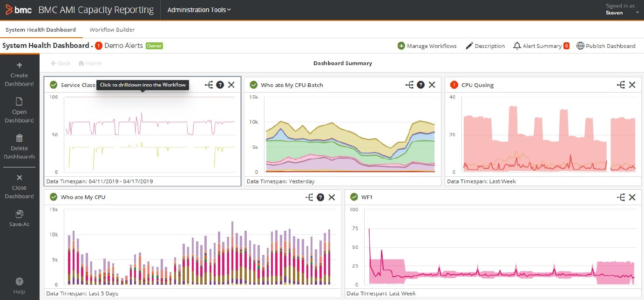Go to Home in dashboard navigation
Image resolution: width=644 pixels, height=300 pixels.
click(90, 63)
